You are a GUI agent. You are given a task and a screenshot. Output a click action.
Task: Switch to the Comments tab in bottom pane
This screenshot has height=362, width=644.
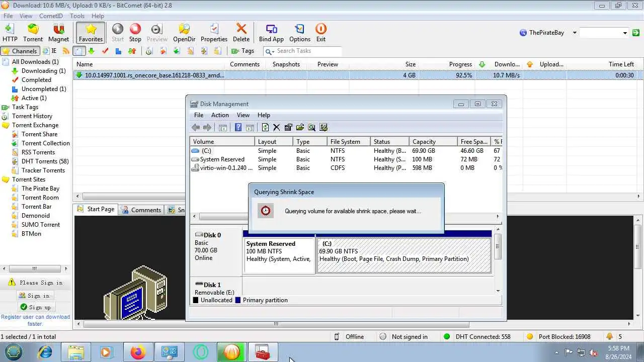(141, 210)
